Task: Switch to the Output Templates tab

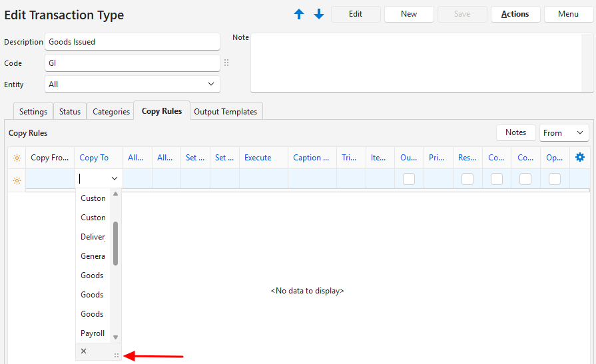Action: 225,112
